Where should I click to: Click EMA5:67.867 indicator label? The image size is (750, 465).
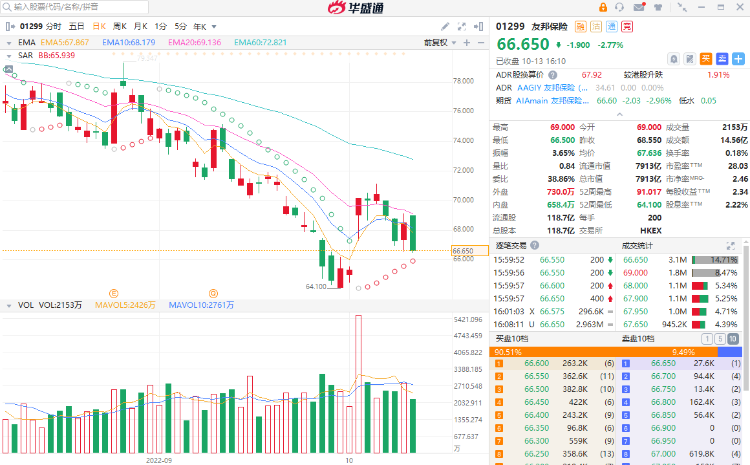pos(65,43)
